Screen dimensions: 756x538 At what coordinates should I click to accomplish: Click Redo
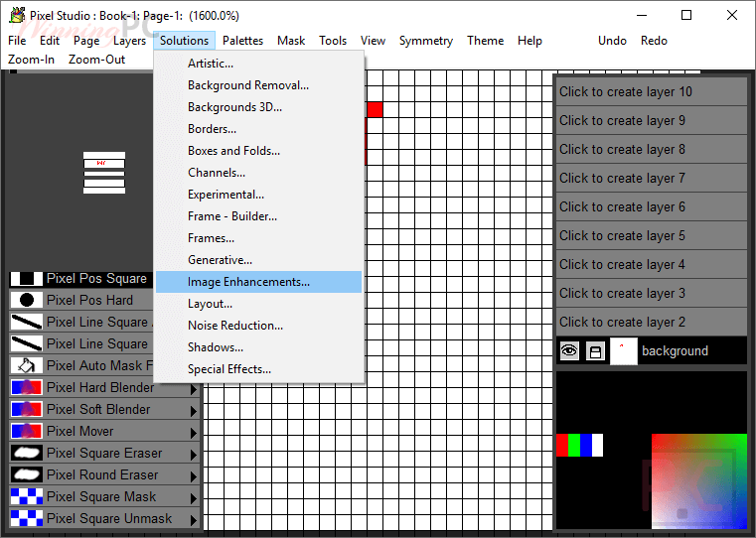tap(654, 41)
